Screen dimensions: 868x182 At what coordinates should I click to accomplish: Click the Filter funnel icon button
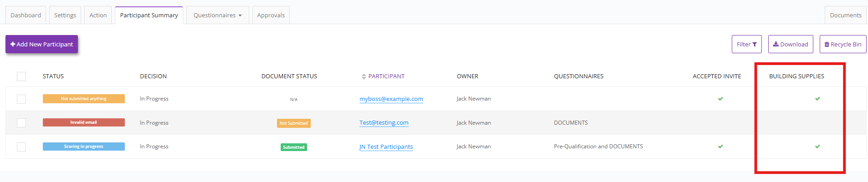tap(746, 44)
